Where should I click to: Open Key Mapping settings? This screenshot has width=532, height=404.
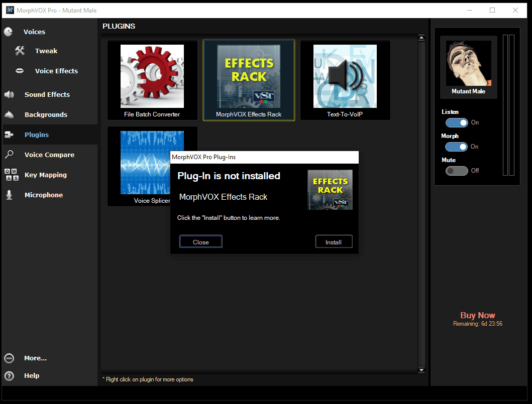tap(46, 175)
